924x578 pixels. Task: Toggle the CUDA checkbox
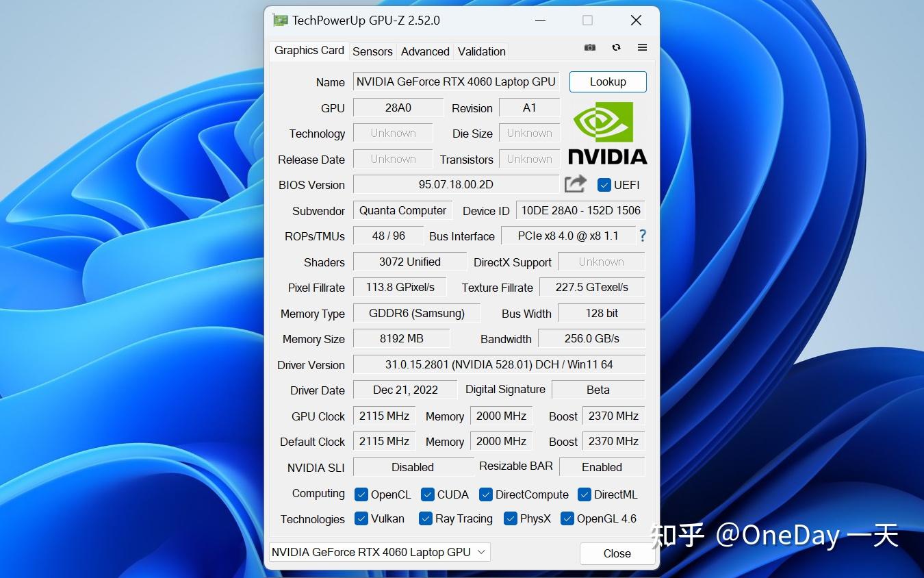pos(428,494)
